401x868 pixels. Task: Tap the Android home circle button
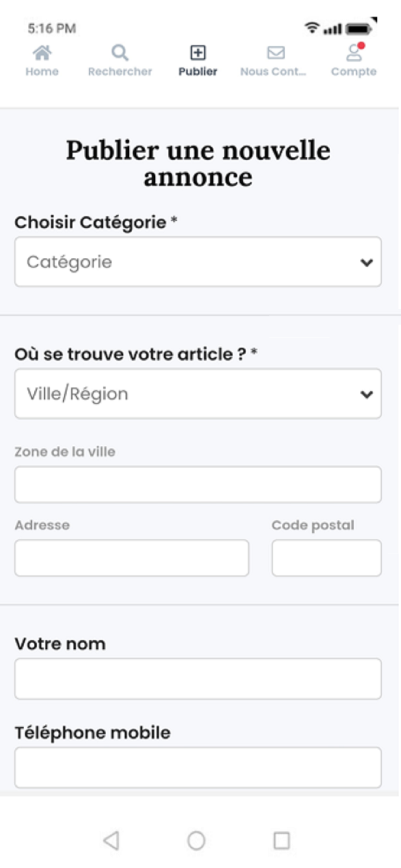[196, 841]
